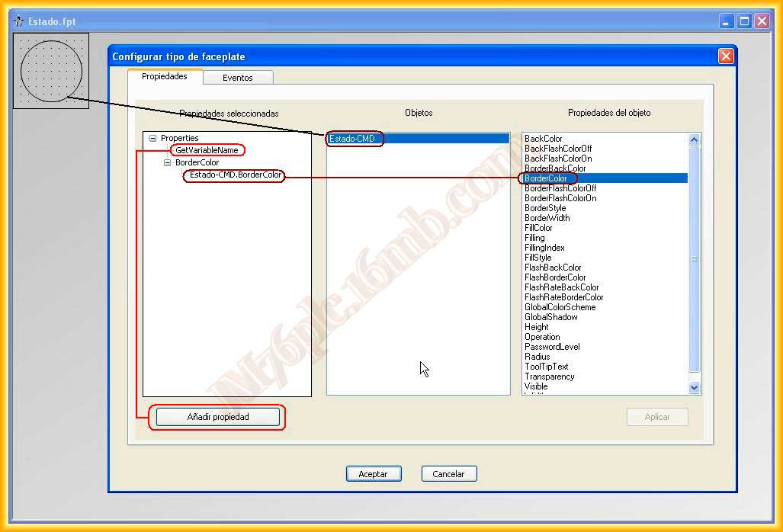
Task: Maximize the Estado.fpt window
Action: point(744,21)
